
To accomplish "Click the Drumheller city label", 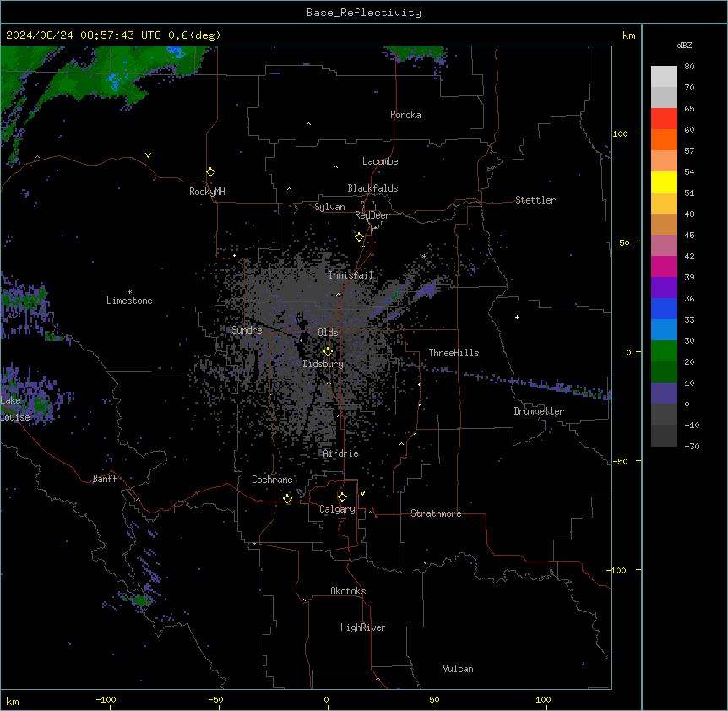I will 539,411.
